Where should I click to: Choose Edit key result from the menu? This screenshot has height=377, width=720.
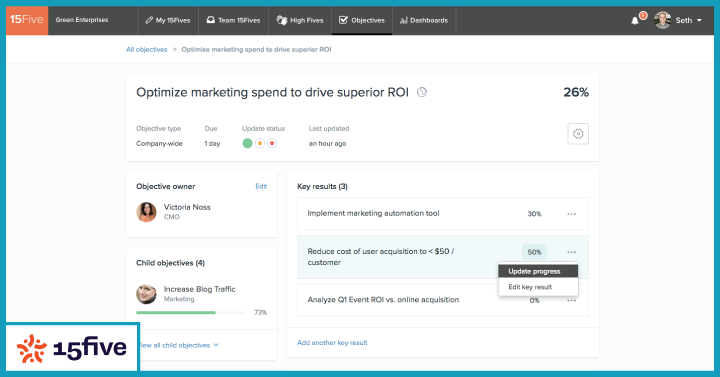(538, 287)
